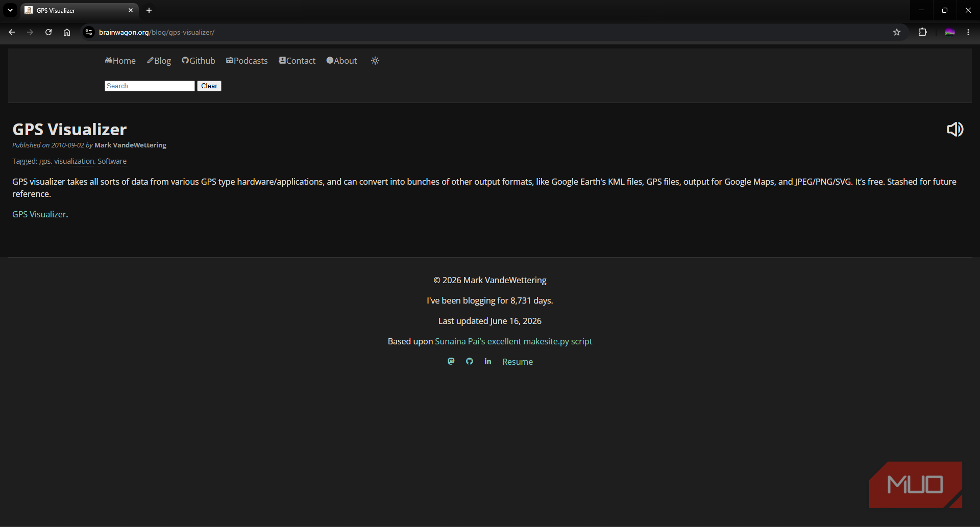Screen dimensions: 980x527
Task: Select the GPS Visualizer browser tab
Action: (x=79, y=10)
